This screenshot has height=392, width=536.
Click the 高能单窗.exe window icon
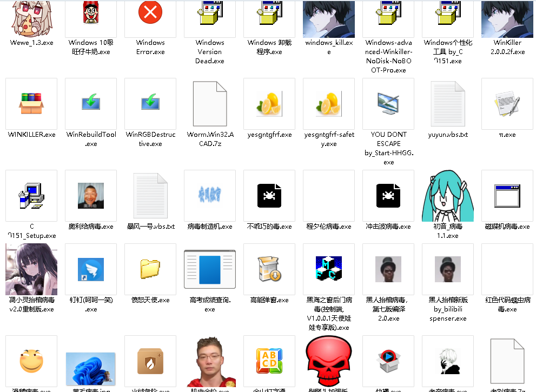[269, 269]
